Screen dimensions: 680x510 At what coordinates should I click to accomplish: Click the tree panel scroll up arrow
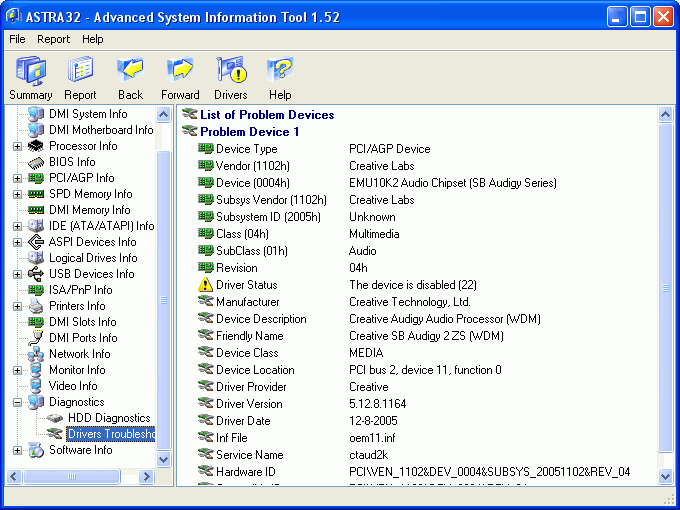(x=163, y=114)
